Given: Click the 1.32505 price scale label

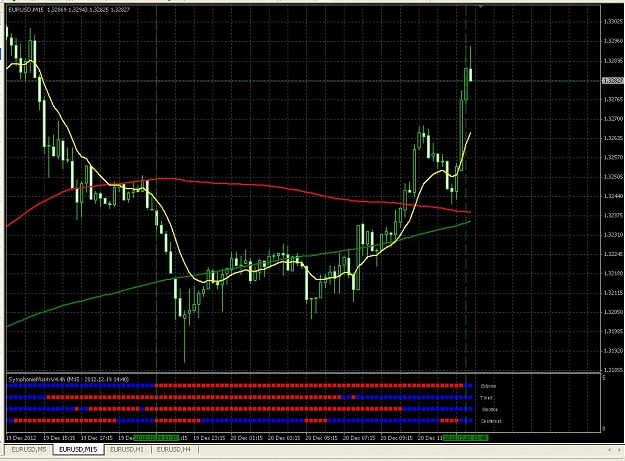Looking at the screenshot, I should [613, 177].
